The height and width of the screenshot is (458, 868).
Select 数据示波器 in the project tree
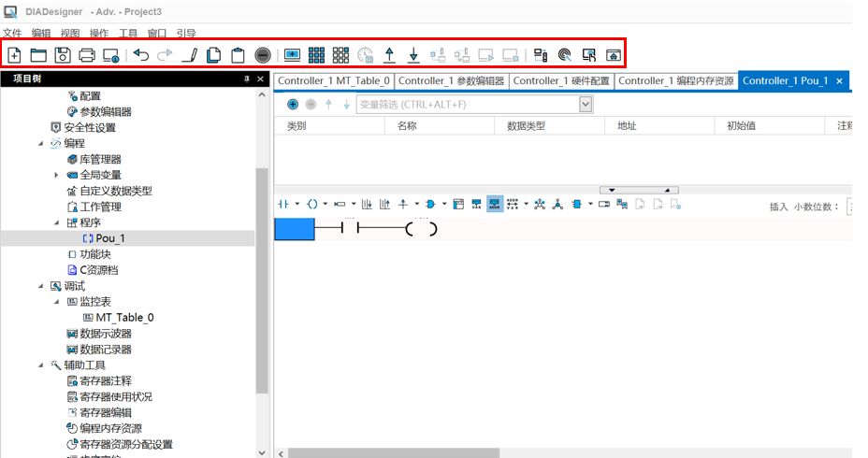pos(105,334)
